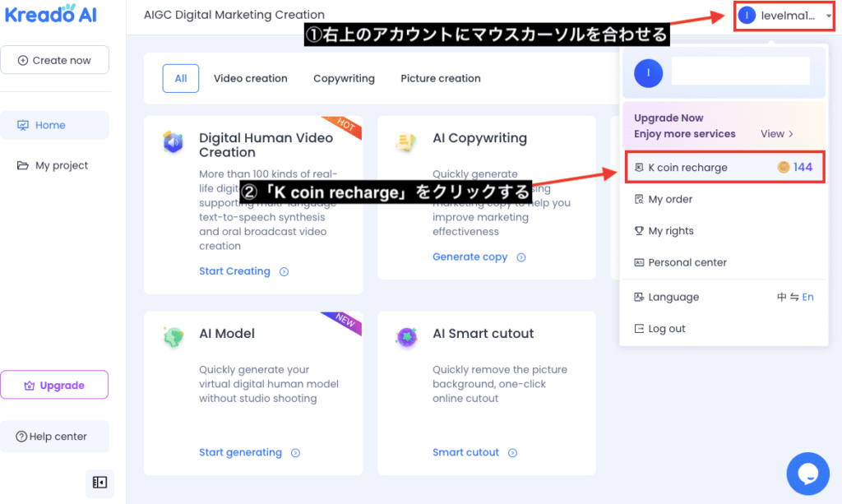Select K coin recharge menu item
842x504 pixels.
tap(725, 168)
